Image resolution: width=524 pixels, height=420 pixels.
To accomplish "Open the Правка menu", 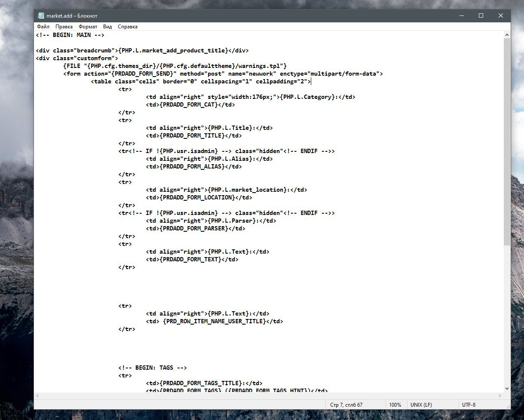I will click(x=64, y=27).
